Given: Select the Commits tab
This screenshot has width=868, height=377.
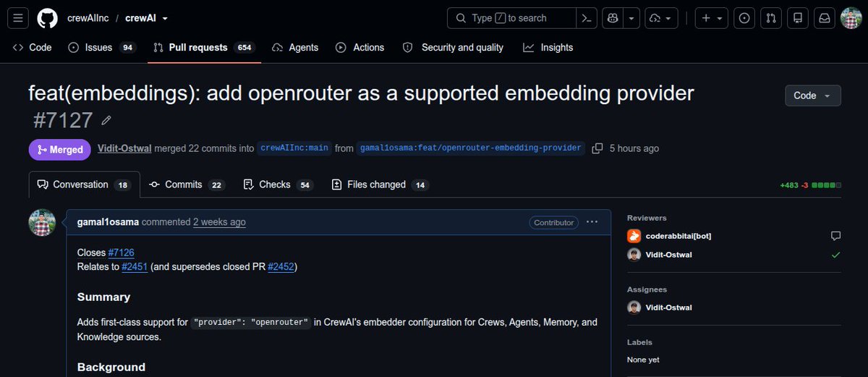Looking at the screenshot, I should [x=187, y=185].
